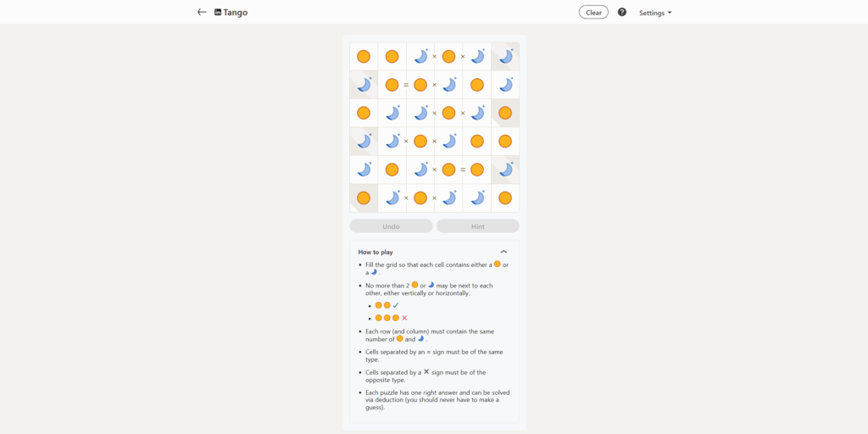Viewport: 868px width, 434px height.
Task: Click the sun in the top-left grid cell
Action: point(364,57)
